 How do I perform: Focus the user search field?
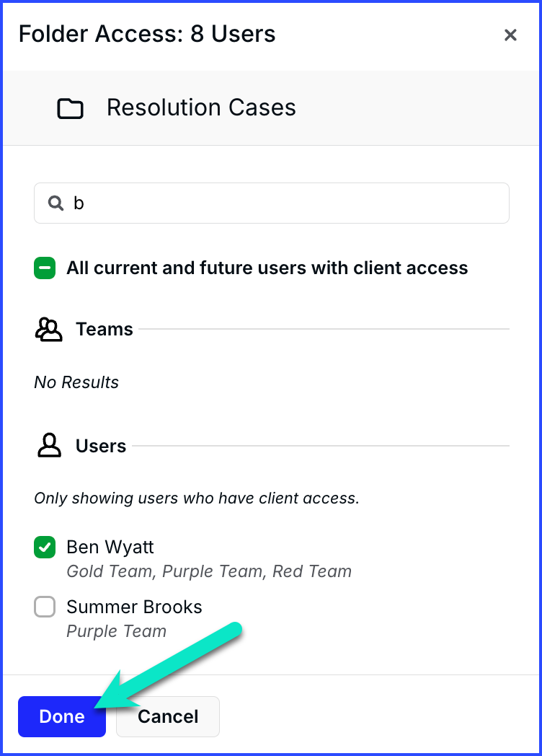272,203
